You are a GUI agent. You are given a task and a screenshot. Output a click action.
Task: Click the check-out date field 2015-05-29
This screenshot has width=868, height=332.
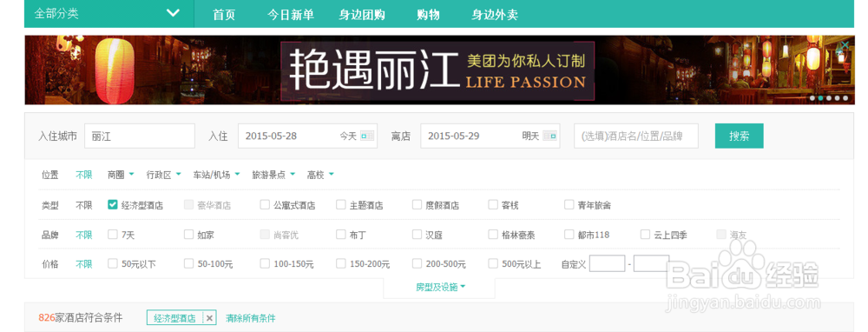490,136
